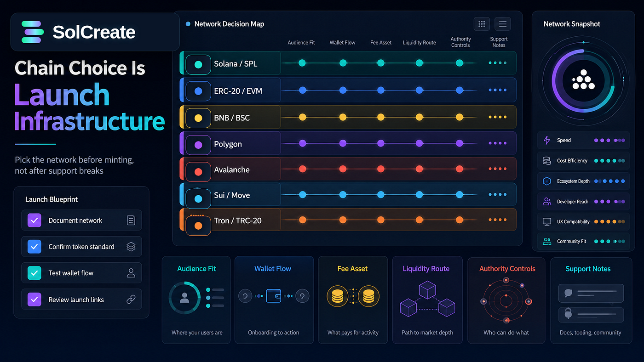Image resolution: width=644 pixels, height=362 pixels.
Task: Uncheck the Test wallet flow checkbox
Action: [x=34, y=273]
